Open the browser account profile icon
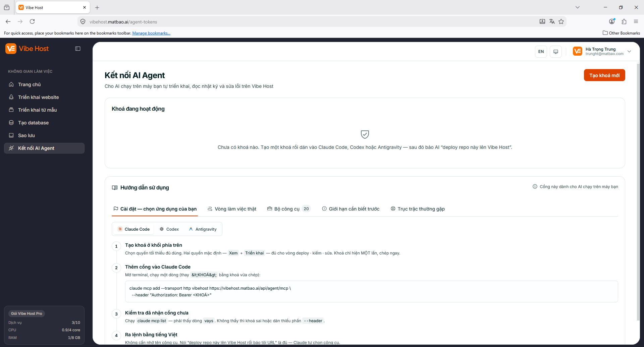The width and height of the screenshot is (644, 347). (x=612, y=21)
